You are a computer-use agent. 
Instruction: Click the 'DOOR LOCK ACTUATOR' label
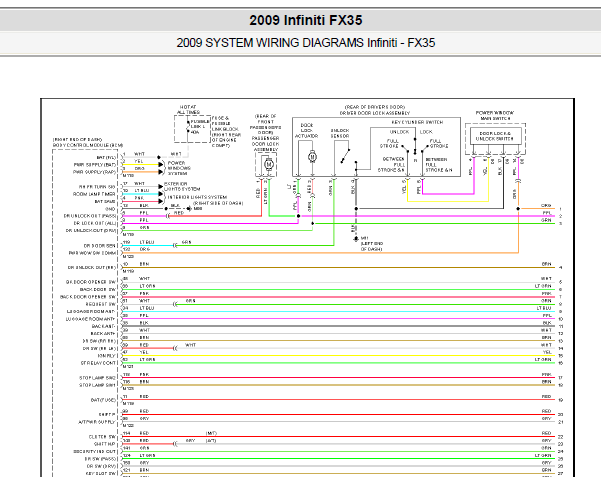306,130
